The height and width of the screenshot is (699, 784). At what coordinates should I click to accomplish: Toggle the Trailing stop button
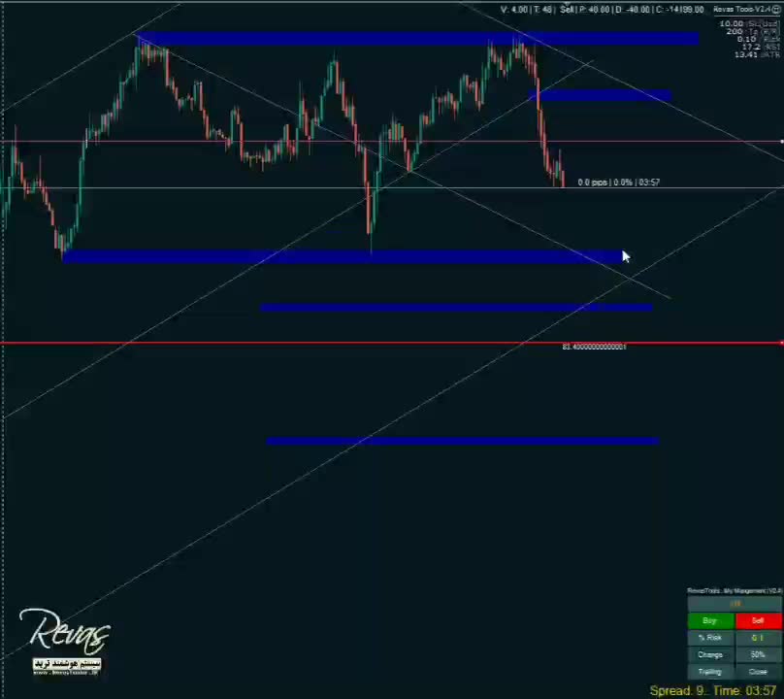coord(710,672)
